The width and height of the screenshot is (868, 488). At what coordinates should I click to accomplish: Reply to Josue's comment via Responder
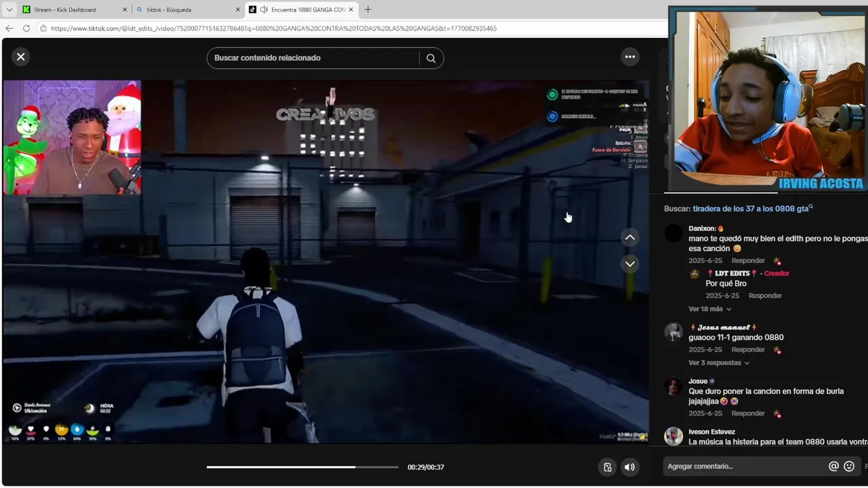pos(748,413)
